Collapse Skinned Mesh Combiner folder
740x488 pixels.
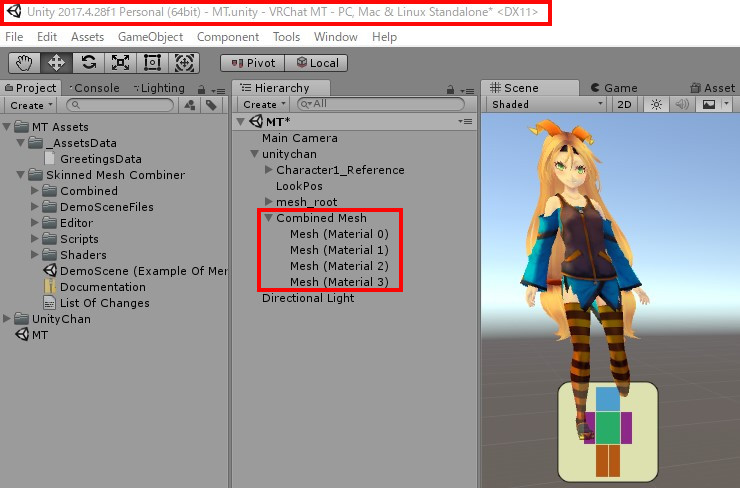21,175
